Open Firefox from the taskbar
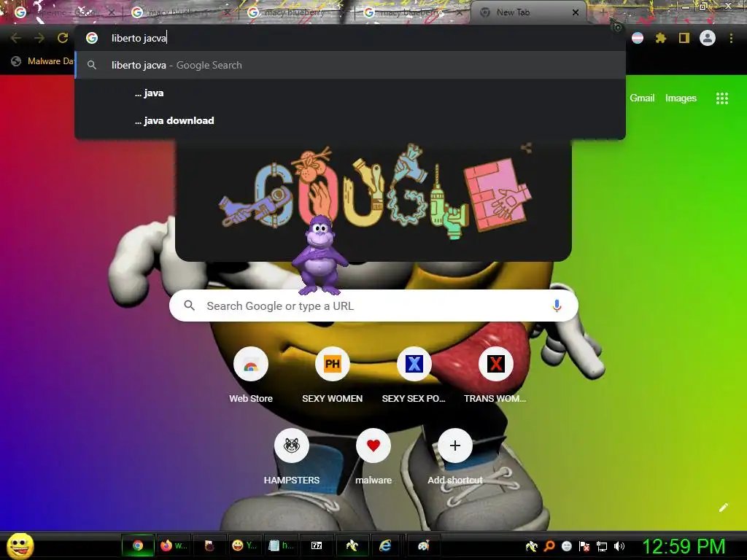Viewport: 747px width, 560px height. coord(174,545)
